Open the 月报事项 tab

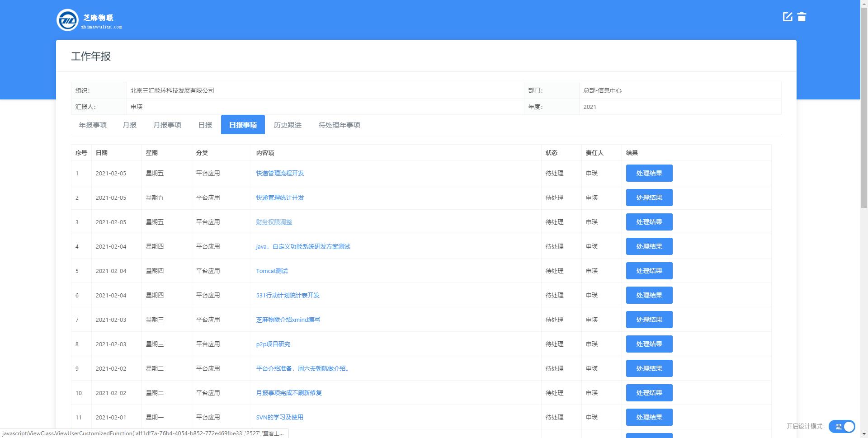point(167,125)
